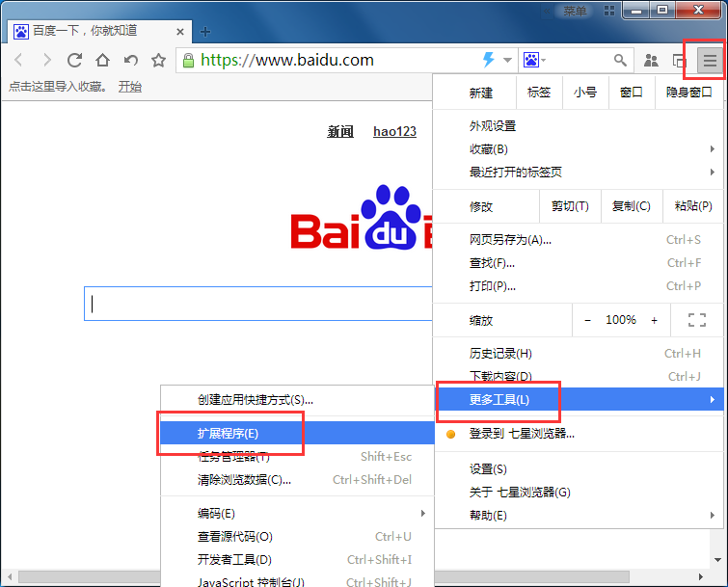728x587 pixels.
Task: Go to the home page icon
Action: pos(102,60)
